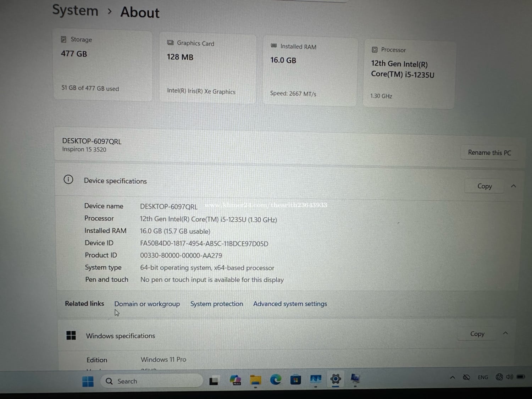The image size is (532, 399).
Task: Go back to System in breadcrumb
Action: coord(75,10)
